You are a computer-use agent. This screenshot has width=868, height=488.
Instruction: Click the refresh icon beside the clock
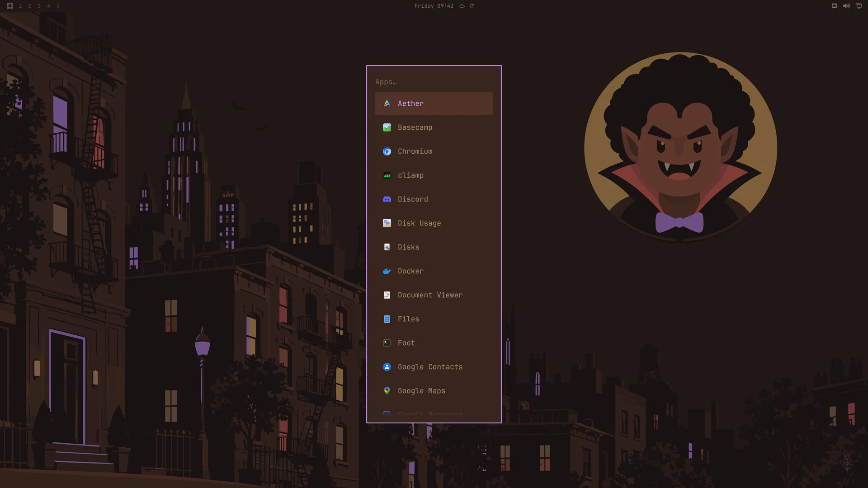tap(472, 6)
